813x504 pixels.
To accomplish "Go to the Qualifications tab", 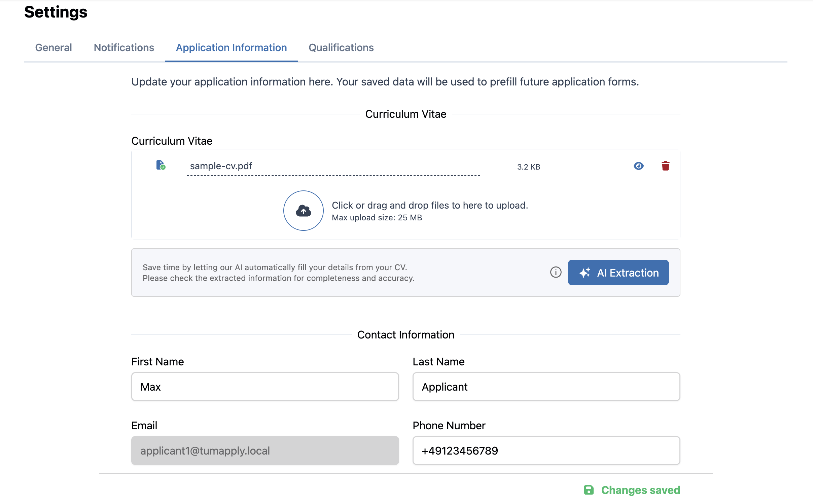I will pos(341,47).
